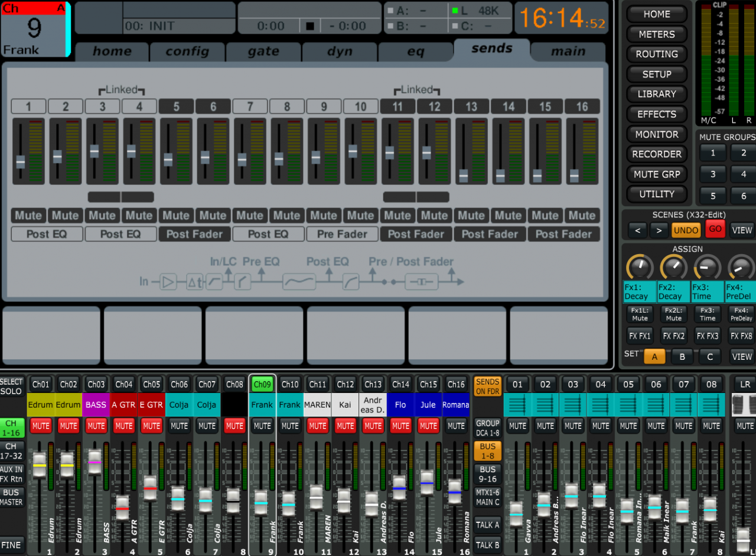Change sends 15-16 Post Fader tap point
The width and height of the screenshot is (756, 556).
pyautogui.click(x=563, y=234)
